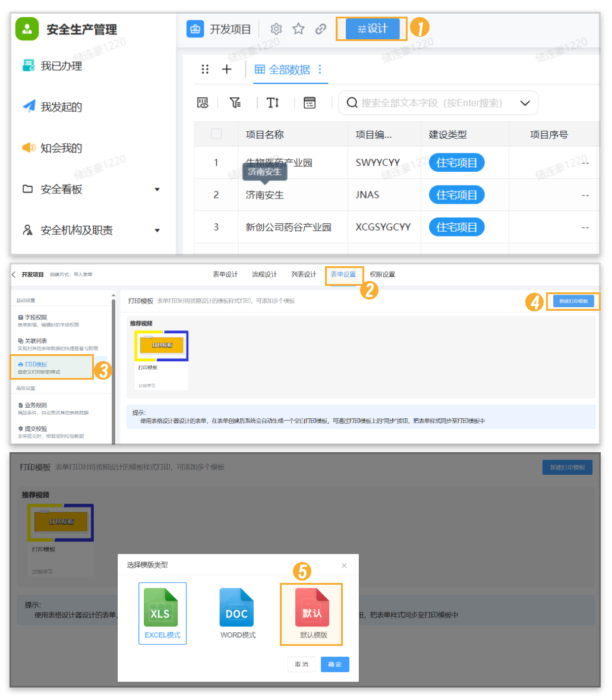Screen dimensions: 612x700
Task: Expand the search field dropdown chevron
Action: click(x=525, y=103)
